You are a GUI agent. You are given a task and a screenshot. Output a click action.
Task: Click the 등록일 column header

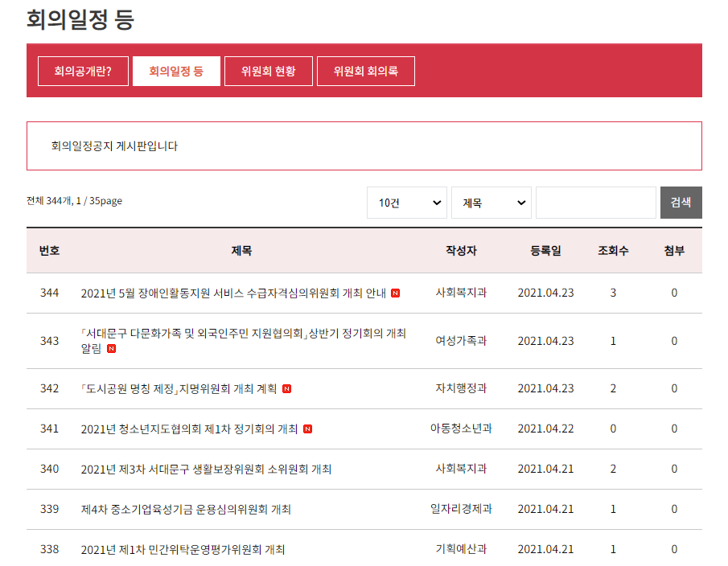(545, 251)
